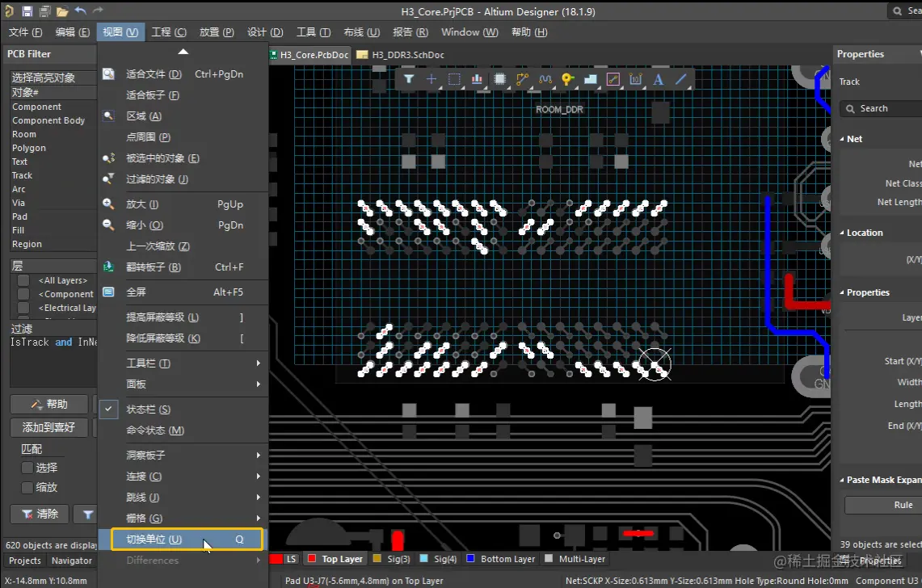Screen dimensions: 922x588
Task: Switch to the H3_DDR3.SchDoc tab
Action: tap(401, 55)
